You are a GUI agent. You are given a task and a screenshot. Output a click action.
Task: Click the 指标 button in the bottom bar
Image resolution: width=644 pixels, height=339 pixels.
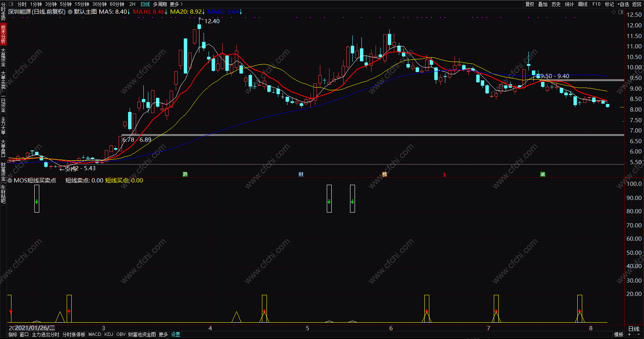click(x=13, y=334)
